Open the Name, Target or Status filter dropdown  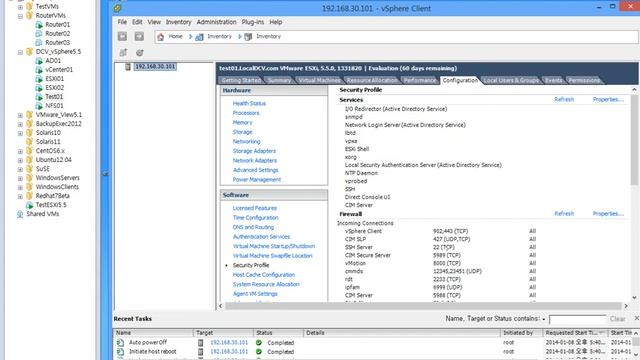click(544, 319)
